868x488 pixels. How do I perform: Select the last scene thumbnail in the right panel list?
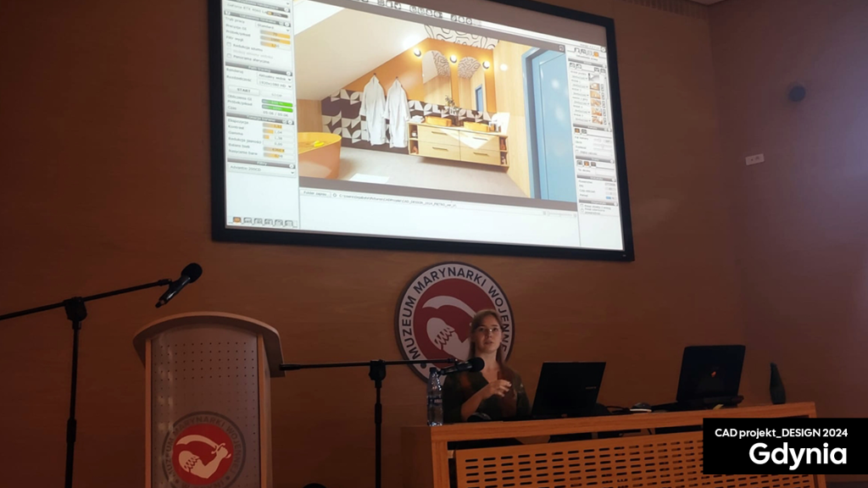coord(598,120)
